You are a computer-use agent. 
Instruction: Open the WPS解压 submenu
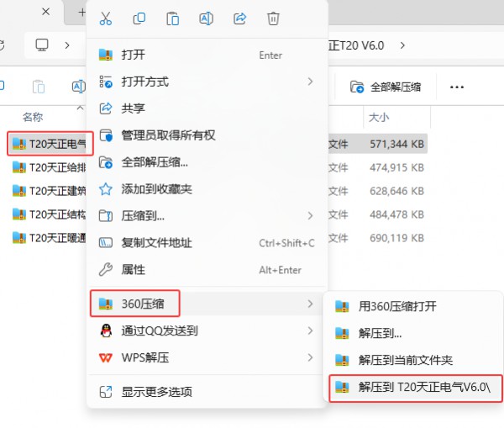[x=207, y=357]
